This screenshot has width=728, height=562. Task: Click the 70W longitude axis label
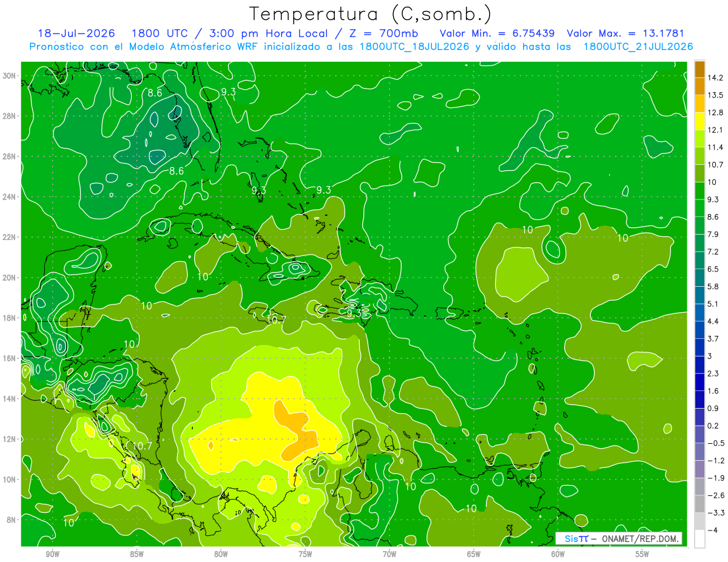tap(389, 554)
